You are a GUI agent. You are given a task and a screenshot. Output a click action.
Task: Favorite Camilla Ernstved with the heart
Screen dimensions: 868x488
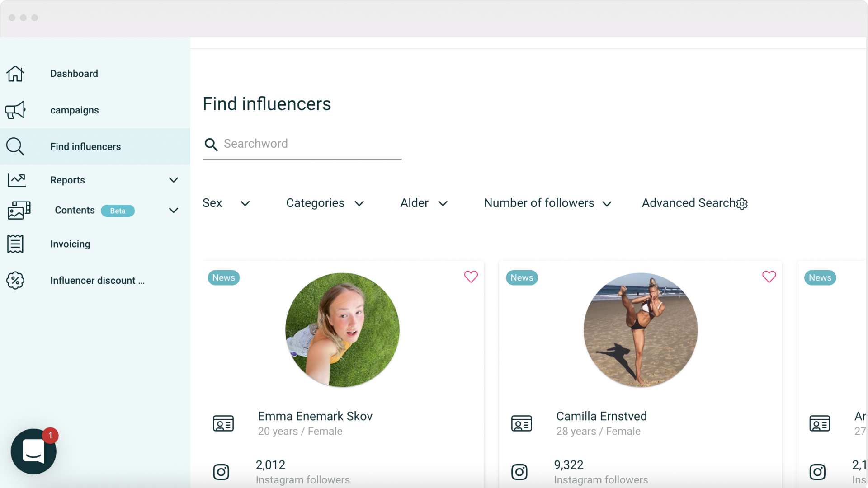(x=769, y=277)
